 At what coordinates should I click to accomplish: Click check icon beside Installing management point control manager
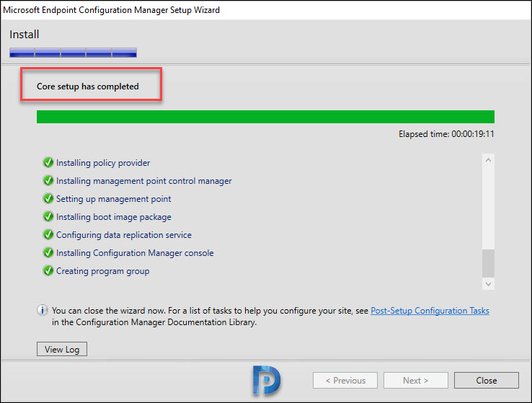(x=48, y=180)
